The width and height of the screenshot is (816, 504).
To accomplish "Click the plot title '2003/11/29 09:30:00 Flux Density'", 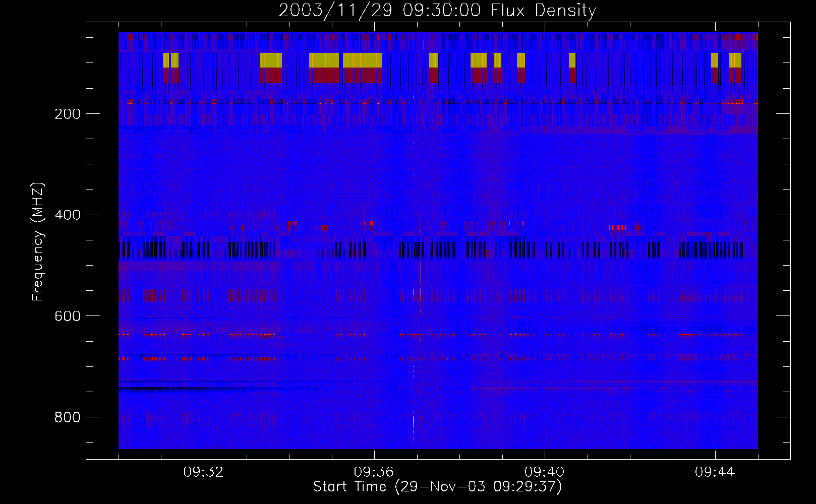I will (437, 10).
